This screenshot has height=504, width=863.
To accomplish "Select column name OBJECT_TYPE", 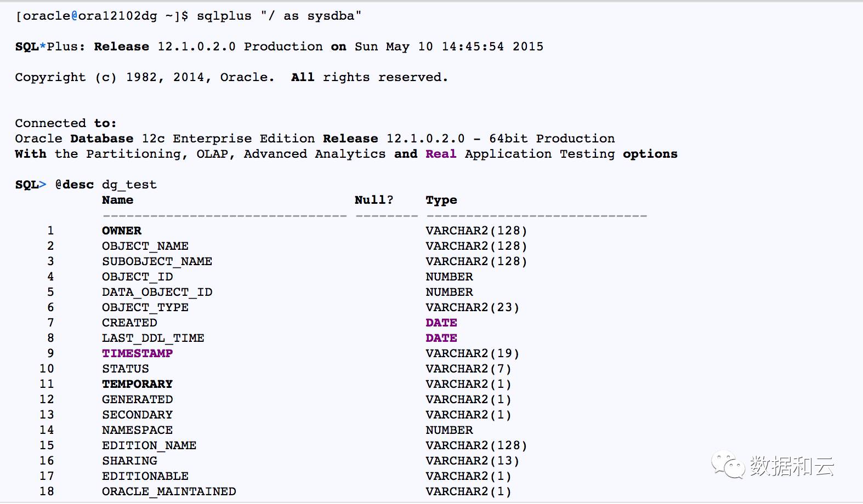I will 145,307.
